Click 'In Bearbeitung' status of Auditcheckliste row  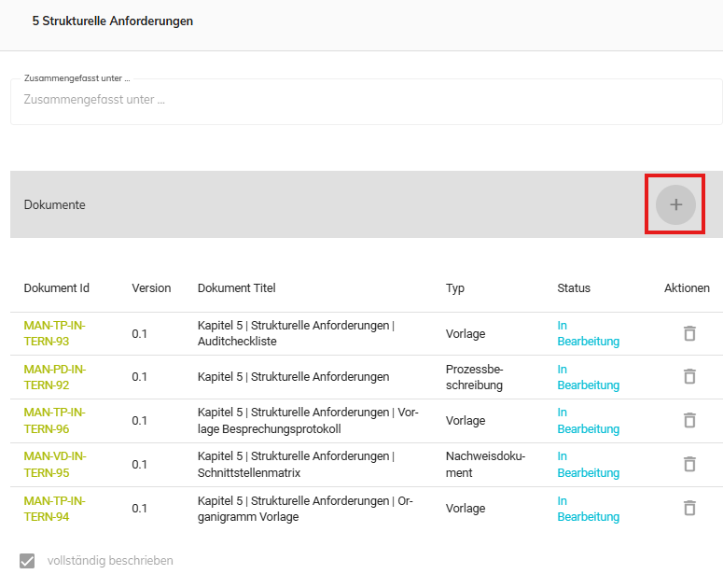(588, 333)
